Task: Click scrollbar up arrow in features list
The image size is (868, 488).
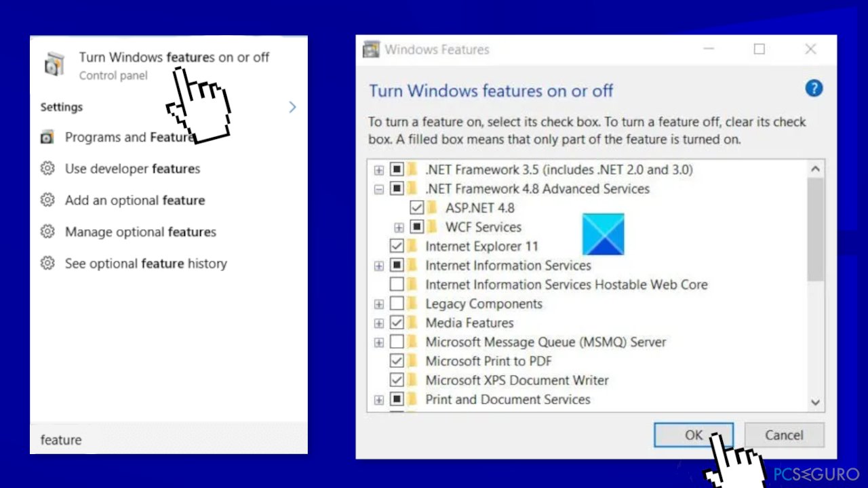Action: pos(816,169)
